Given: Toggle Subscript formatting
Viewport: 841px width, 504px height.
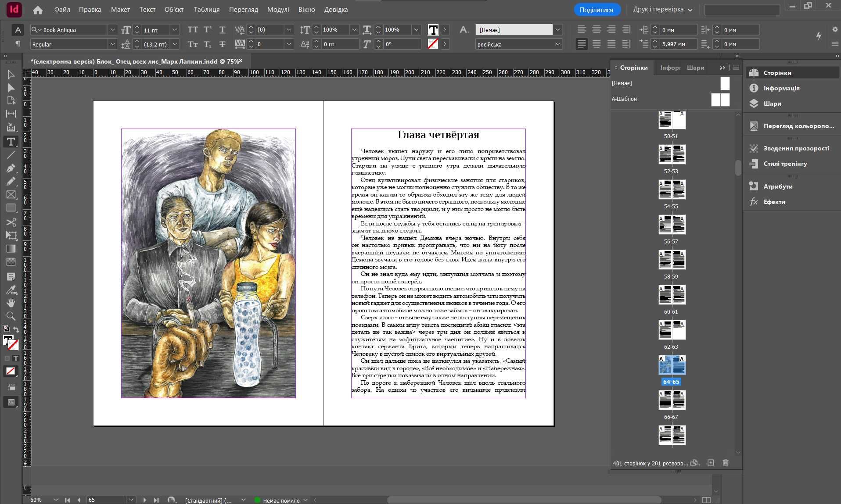Looking at the screenshot, I should (208, 44).
